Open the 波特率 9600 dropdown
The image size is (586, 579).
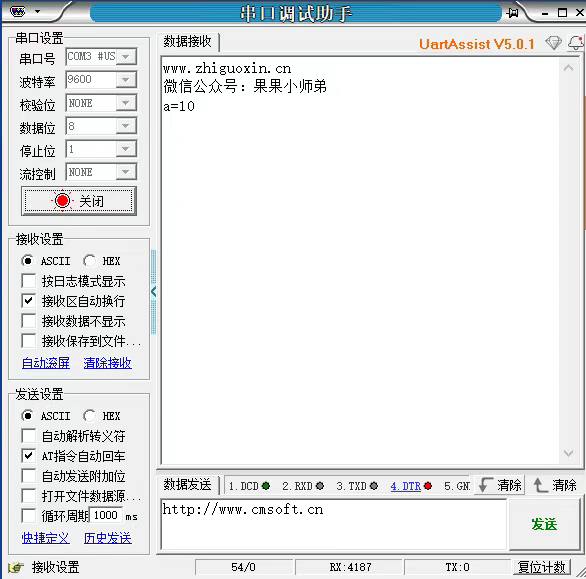point(126,80)
